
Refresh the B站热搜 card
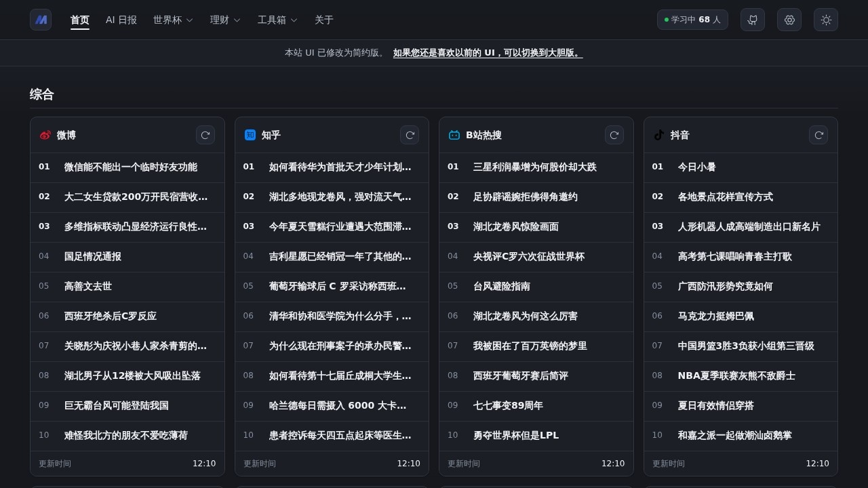click(x=614, y=135)
